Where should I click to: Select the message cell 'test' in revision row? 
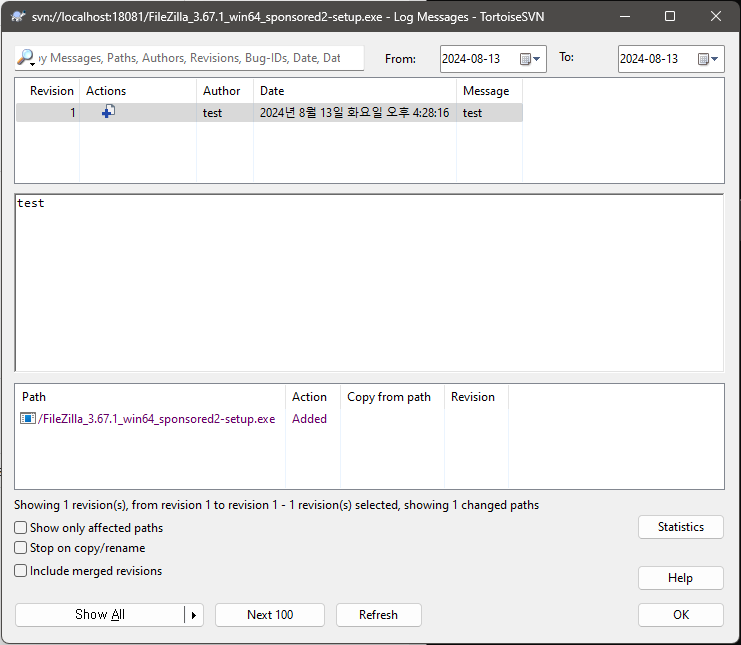[x=490, y=113]
